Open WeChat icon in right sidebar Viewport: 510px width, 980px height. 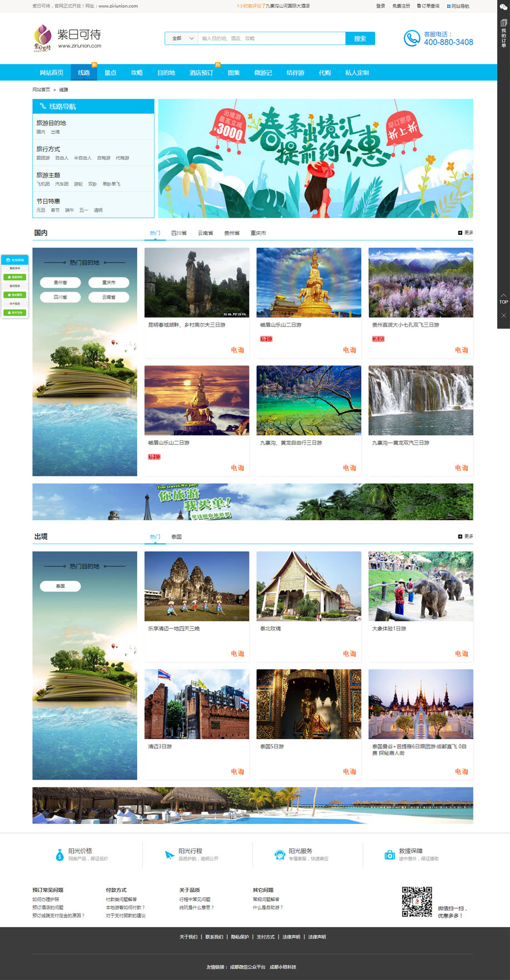click(x=503, y=7)
